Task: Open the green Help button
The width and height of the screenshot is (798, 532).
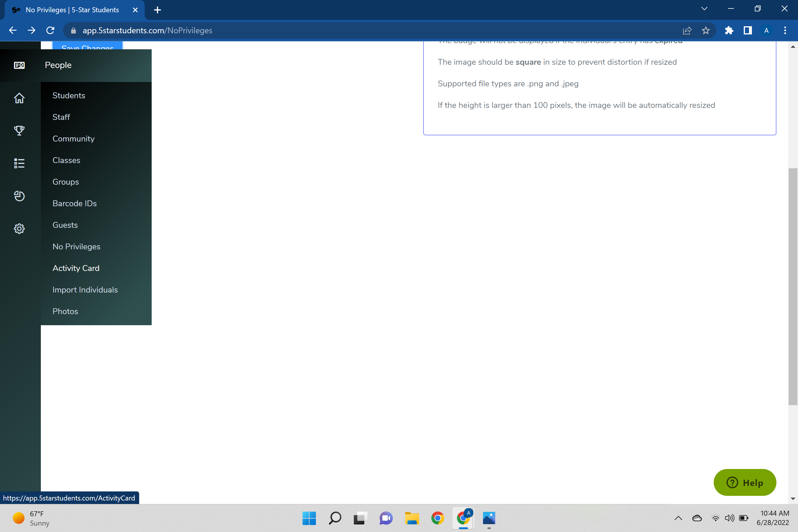Action: point(745,482)
